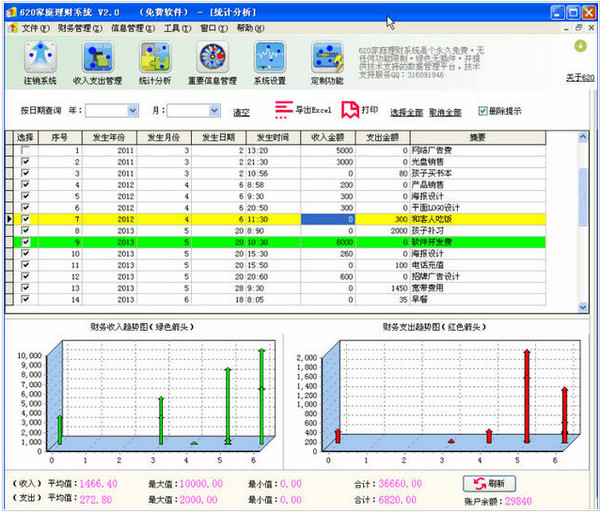Image resolution: width=600 pixels, height=514 pixels.
Task: Click the 刷新 refresh button
Action: click(489, 484)
